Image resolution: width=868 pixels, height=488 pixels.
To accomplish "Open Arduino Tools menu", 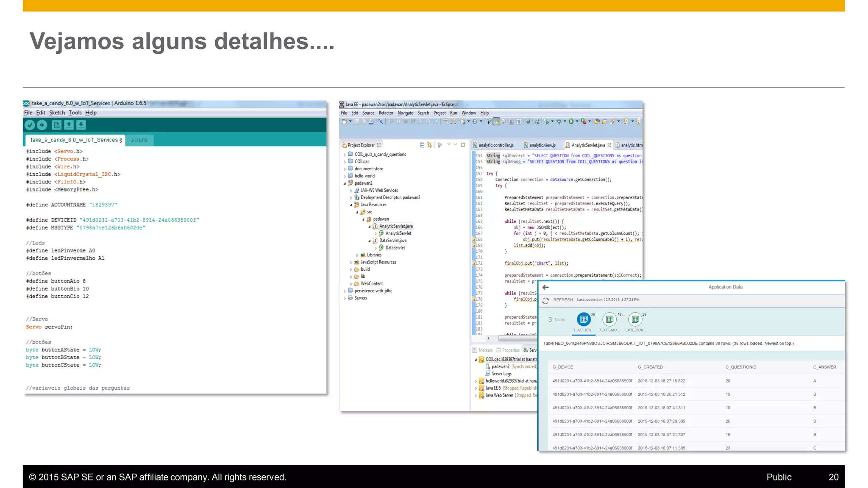I will pos(75,113).
